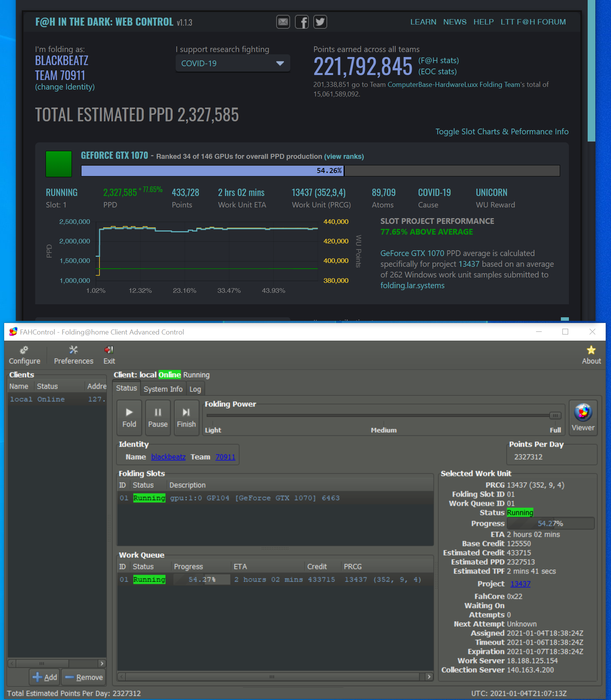
Task: Click change Identity link
Action: [x=65, y=87]
